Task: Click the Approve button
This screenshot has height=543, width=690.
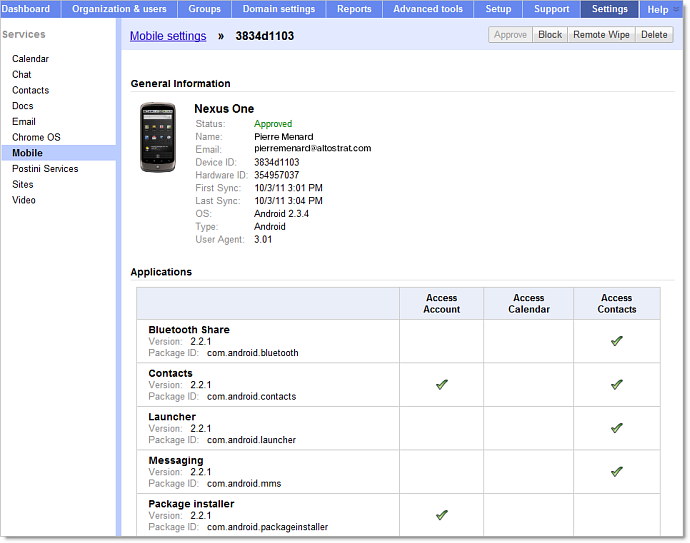Action: point(510,35)
